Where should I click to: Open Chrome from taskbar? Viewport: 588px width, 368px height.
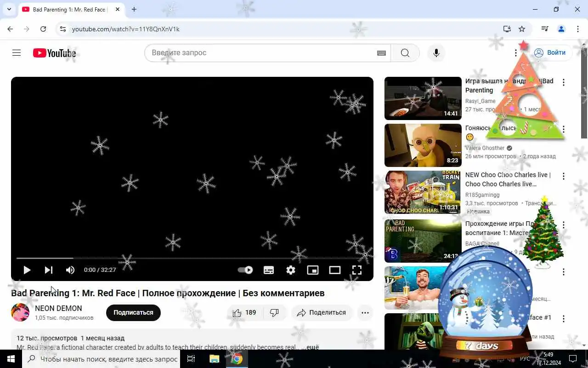(237, 359)
